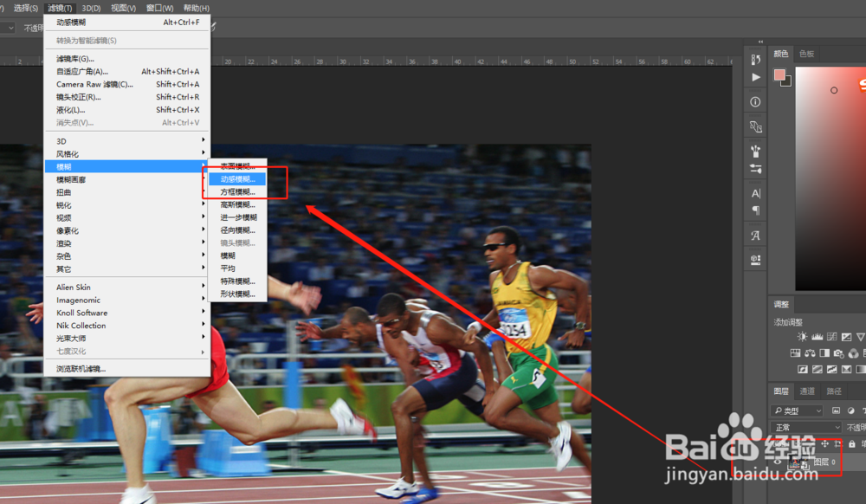866x504 pixels.
Task: Expand the 渲染 submenu
Action: [127, 243]
